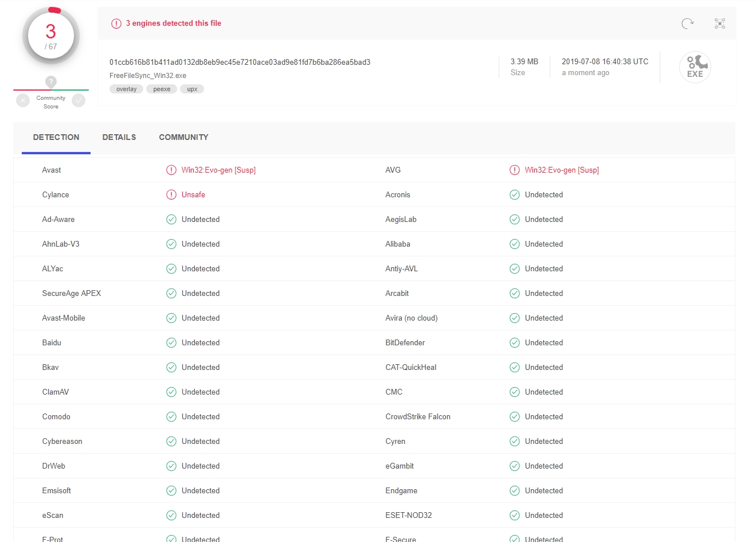The width and height of the screenshot is (756, 542).
Task: Click AVG detection alert icon
Action: 515,170
